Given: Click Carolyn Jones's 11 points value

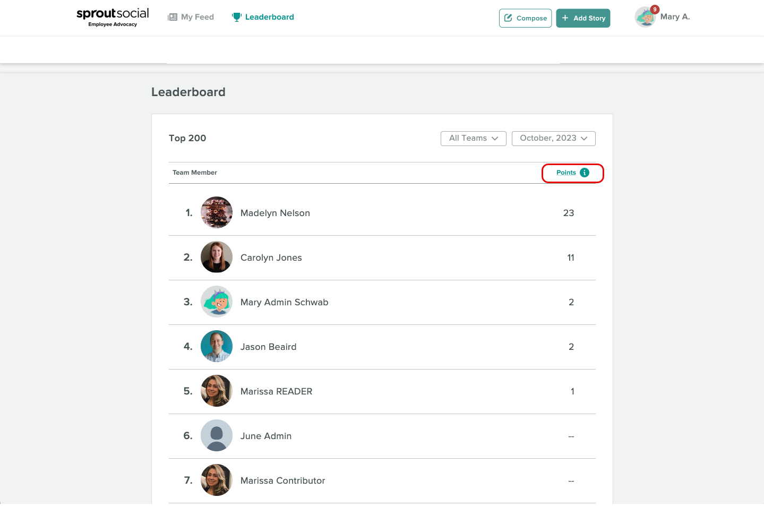Looking at the screenshot, I should coord(571,258).
